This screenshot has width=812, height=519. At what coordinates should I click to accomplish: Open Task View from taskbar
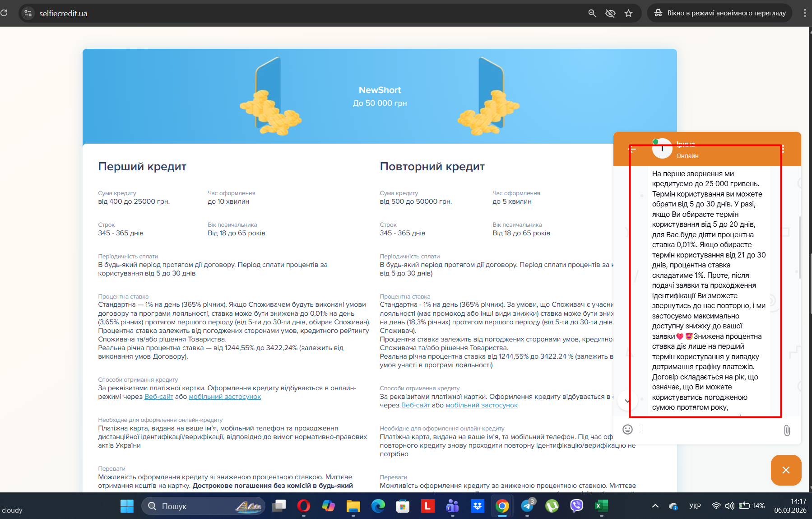279,506
